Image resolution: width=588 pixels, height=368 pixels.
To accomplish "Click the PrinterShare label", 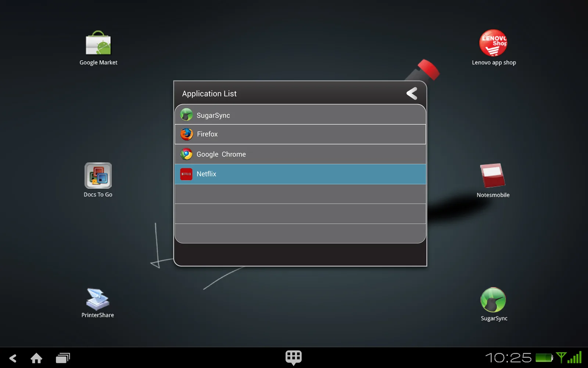I will [97, 315].
